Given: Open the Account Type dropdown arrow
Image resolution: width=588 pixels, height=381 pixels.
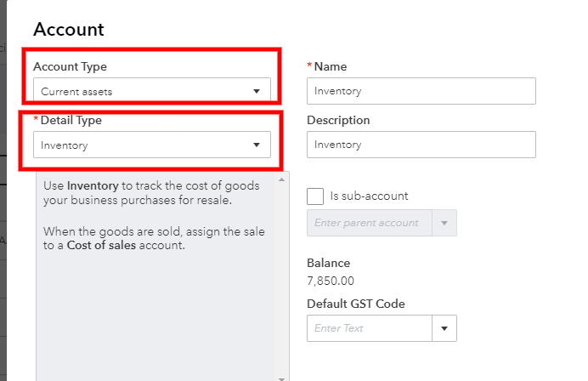Looking at the screenshot, I should pos(257,91).
